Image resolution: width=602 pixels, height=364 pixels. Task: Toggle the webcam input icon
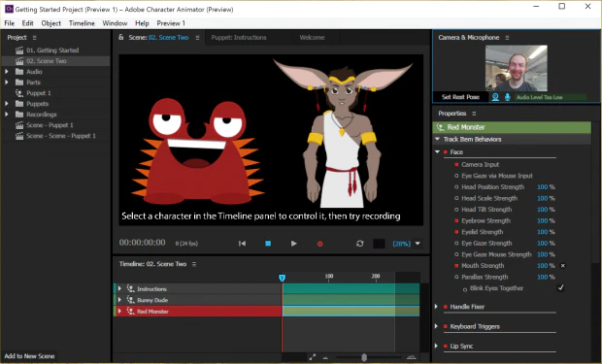point(495,97)
